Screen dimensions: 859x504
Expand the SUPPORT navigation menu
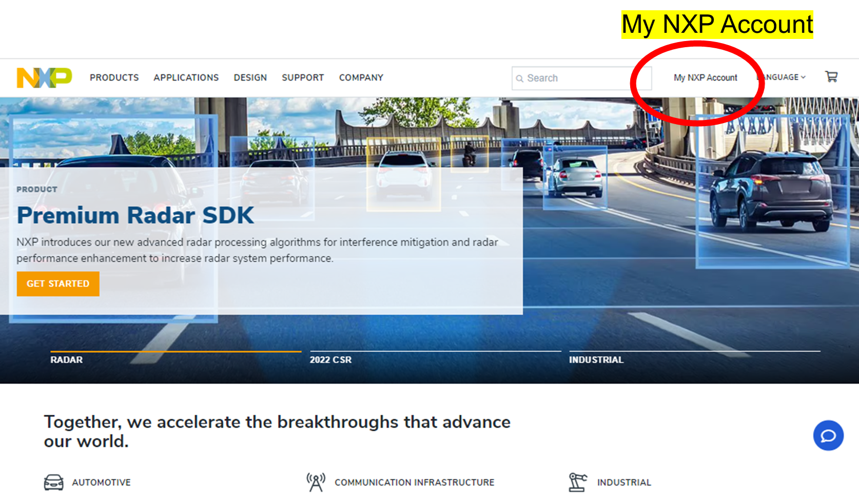coord(302,77)
